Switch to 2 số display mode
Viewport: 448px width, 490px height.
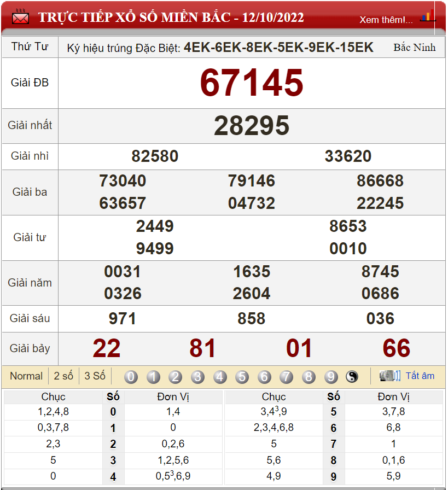click(63, 376)
